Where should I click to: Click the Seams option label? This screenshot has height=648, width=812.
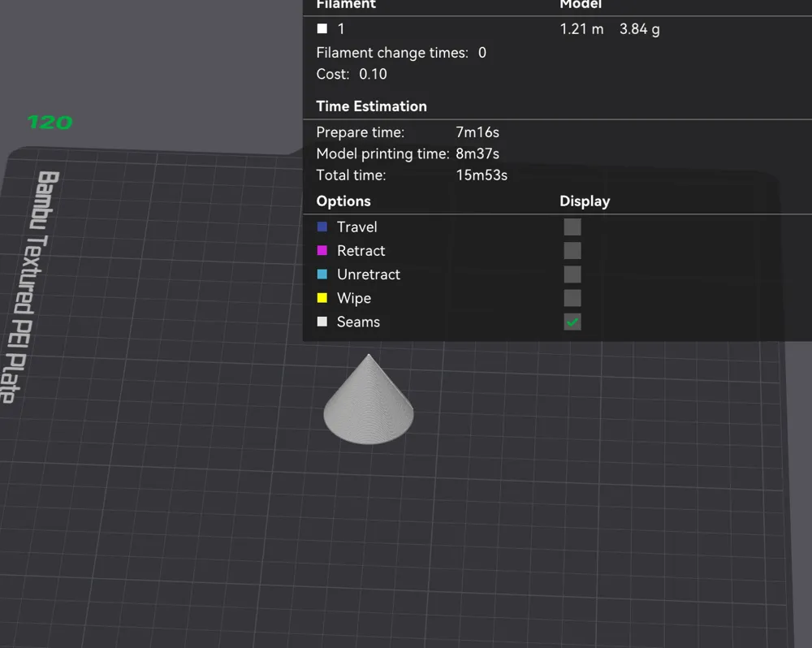click(358, 322)
